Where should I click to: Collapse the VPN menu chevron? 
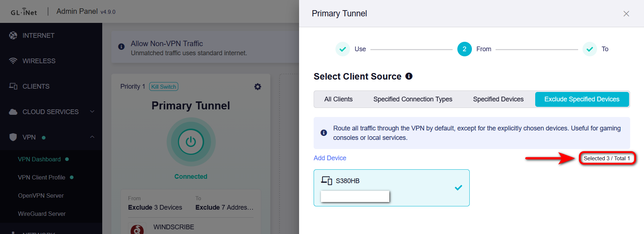click(92, 137)
